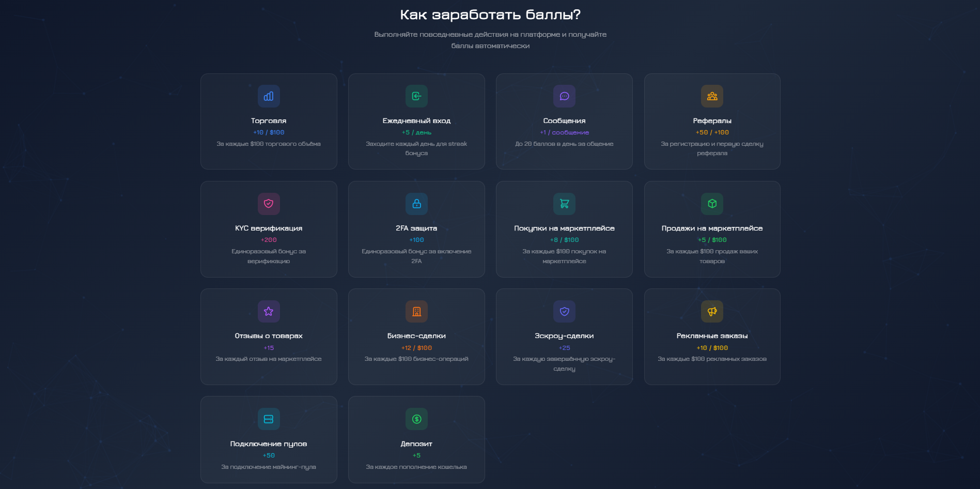The image size is (980, 489).
Task: Select the KYC верификация +200 bonus text
Action: click(x=269, y=240)
